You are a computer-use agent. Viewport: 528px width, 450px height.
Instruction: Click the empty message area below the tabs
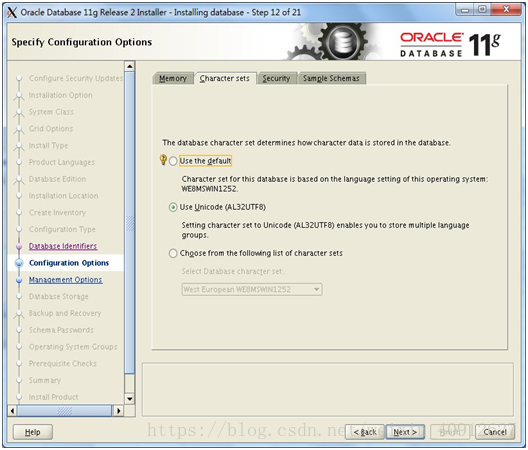click(328, 389)
